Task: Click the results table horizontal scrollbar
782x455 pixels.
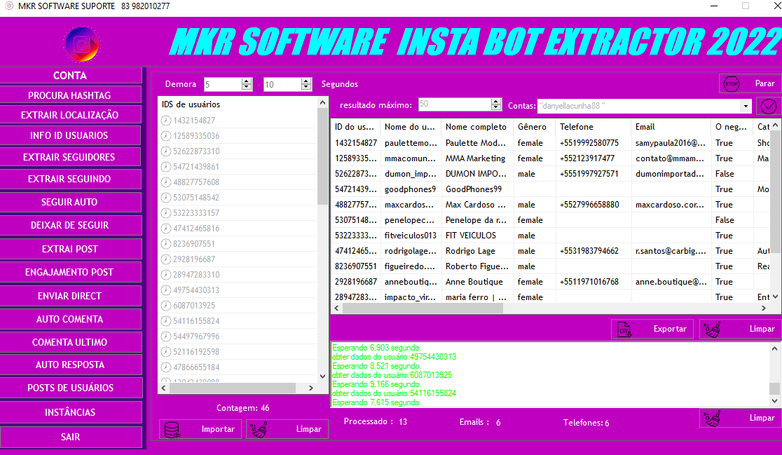Action: click(x=422, y=308)
